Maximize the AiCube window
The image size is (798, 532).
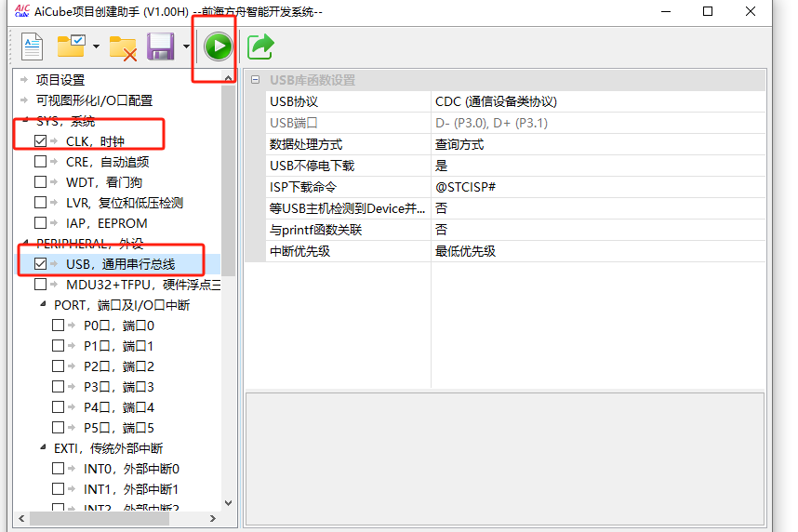pos(708,11)
